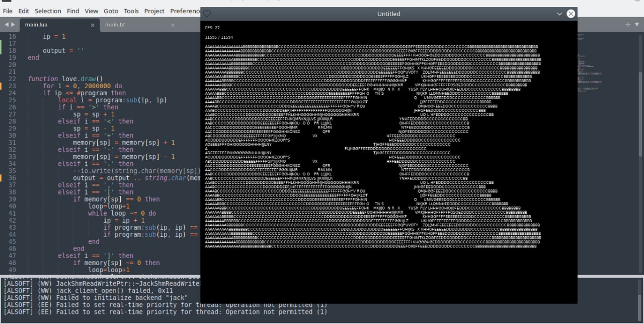Switch to the main.bf tab
Screen dimensions: 644x324
(x=115, y=25)
